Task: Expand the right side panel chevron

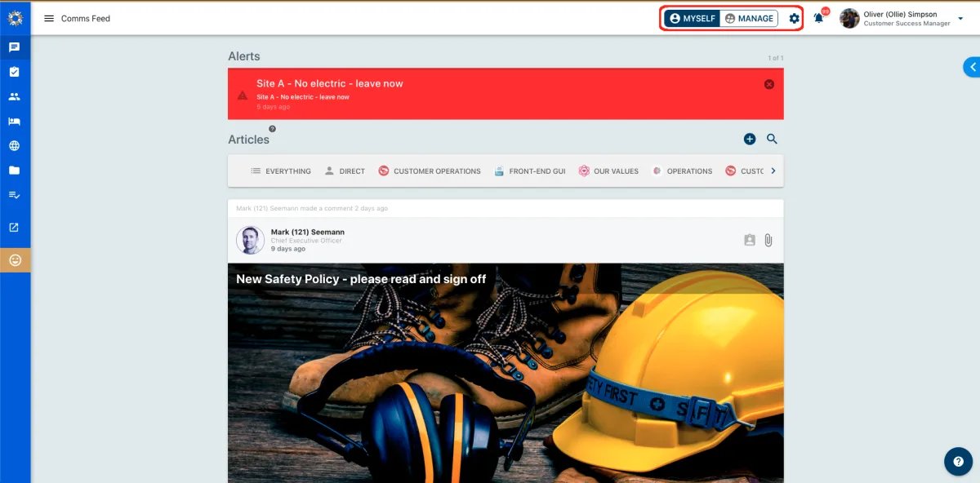Action: (x=972, y=67)
